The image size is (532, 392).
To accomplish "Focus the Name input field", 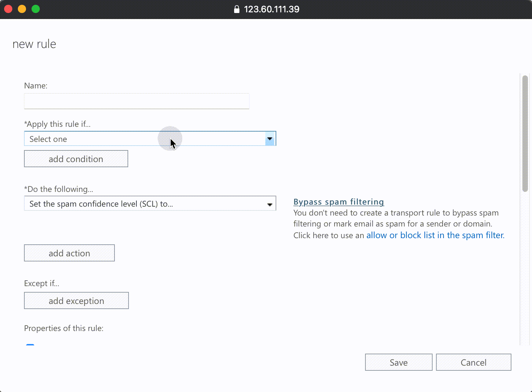I will tap(136, 101).
